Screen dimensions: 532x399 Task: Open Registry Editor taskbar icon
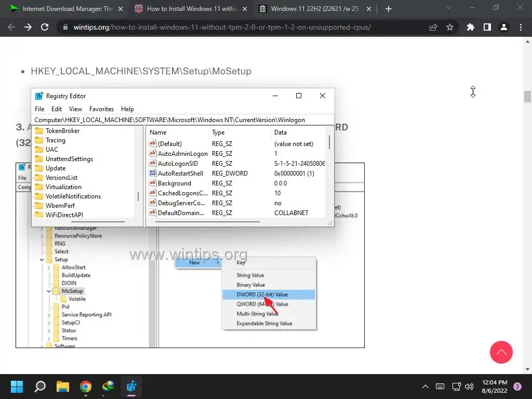131,387
